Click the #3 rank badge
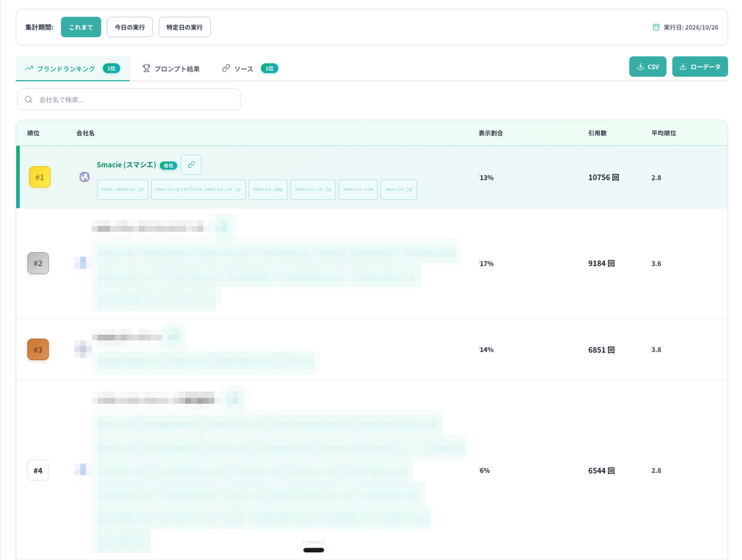 click(38, 349)
